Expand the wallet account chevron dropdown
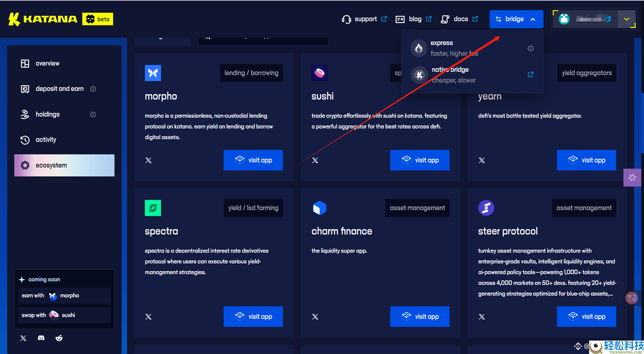This screenshot has height=354, width=644. (627, 19)
